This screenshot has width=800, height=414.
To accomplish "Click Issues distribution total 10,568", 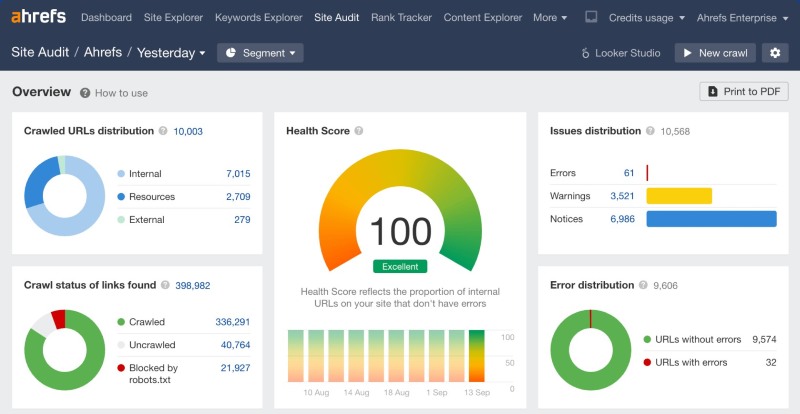I will pyautogui.click(x=675, y=131).
